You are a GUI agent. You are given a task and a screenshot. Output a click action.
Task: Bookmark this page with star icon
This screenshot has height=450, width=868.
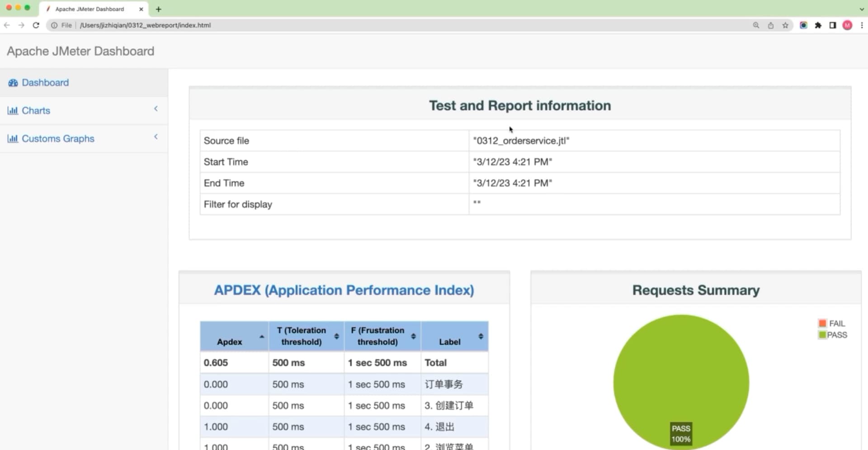click(x=785, y=25)
